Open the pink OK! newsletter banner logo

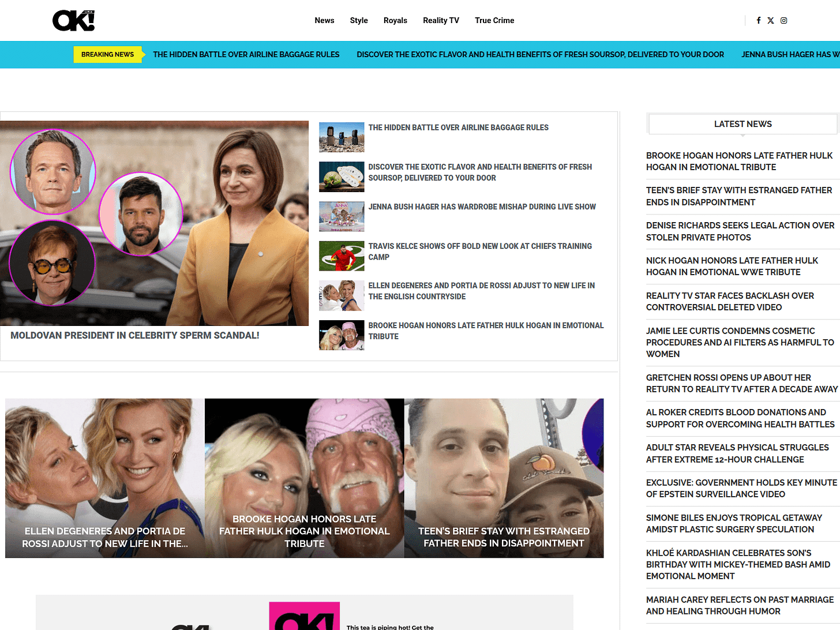[304, 616]
